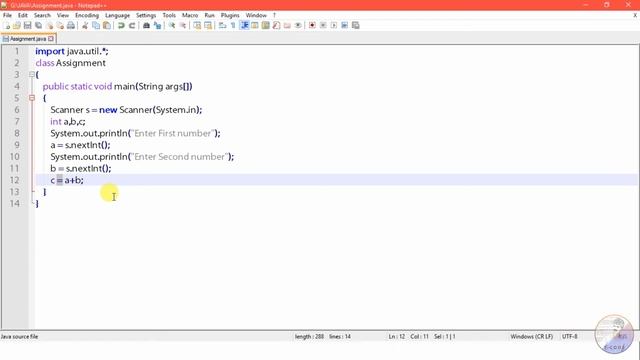Undo the last edit via toolbar
Viewport: 640px width, 360px height.
click(x=121, y=25)
